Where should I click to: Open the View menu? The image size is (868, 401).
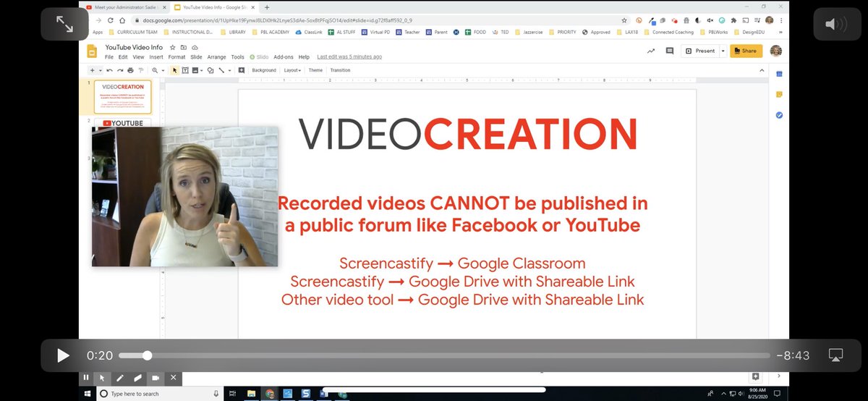coord(138,57)
